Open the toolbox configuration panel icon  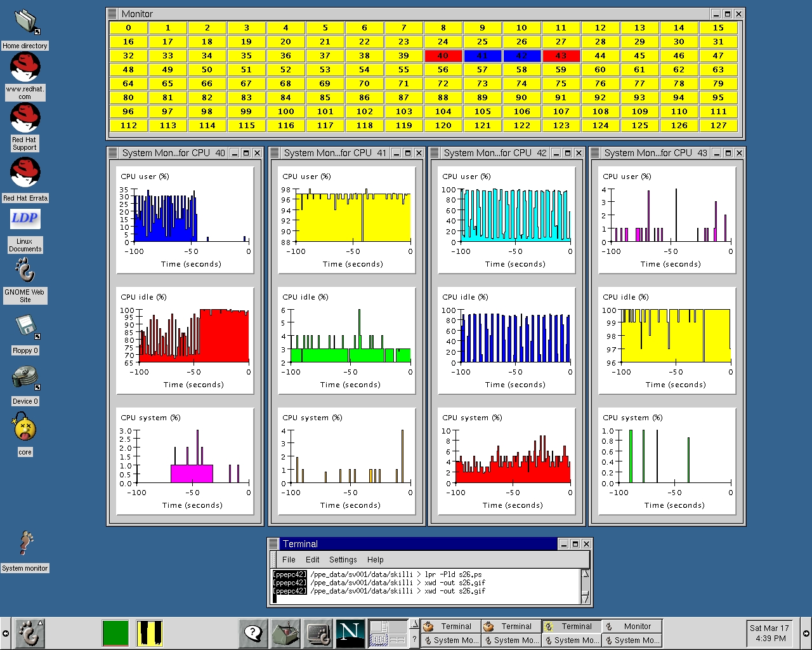pyautogui.click(x=285, y=633)
